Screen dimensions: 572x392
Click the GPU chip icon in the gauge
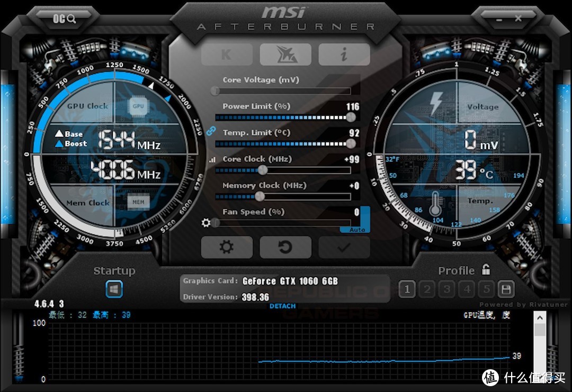click(x=138, y=106)
